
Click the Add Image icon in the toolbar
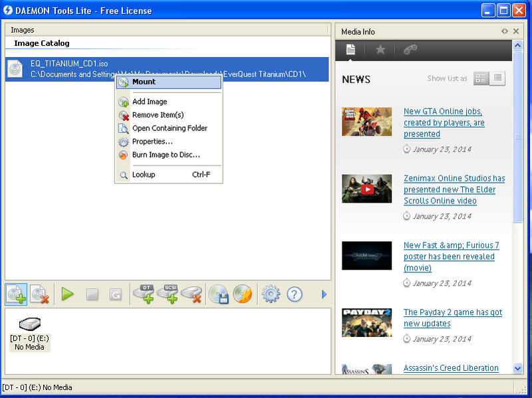tap(15, 294)
